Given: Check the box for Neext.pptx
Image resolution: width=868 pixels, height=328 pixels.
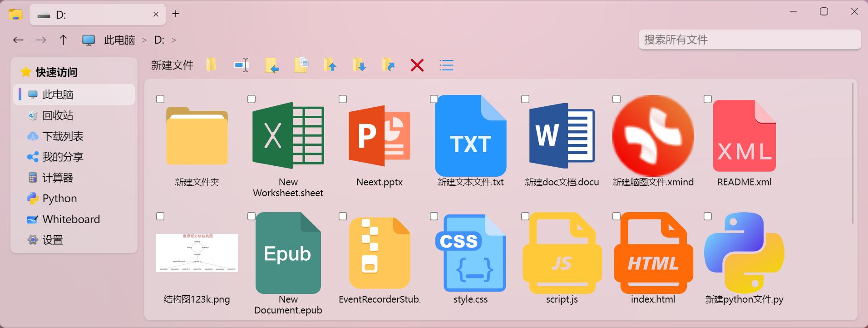Looking at the screenshot, I should tap(343, 99).
